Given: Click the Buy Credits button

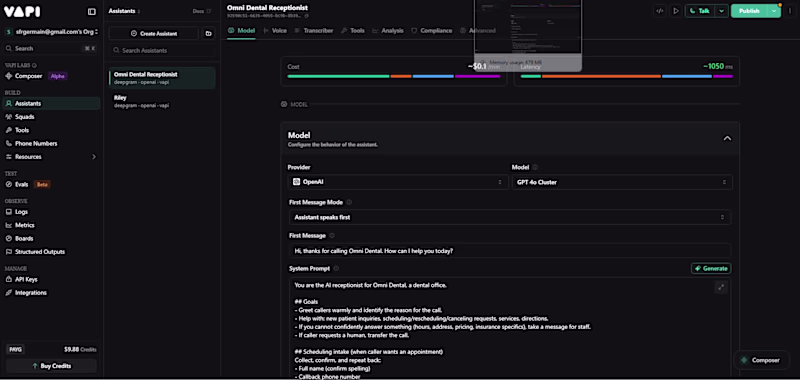Looking at the screenshot, I should (x=51, y=366).
